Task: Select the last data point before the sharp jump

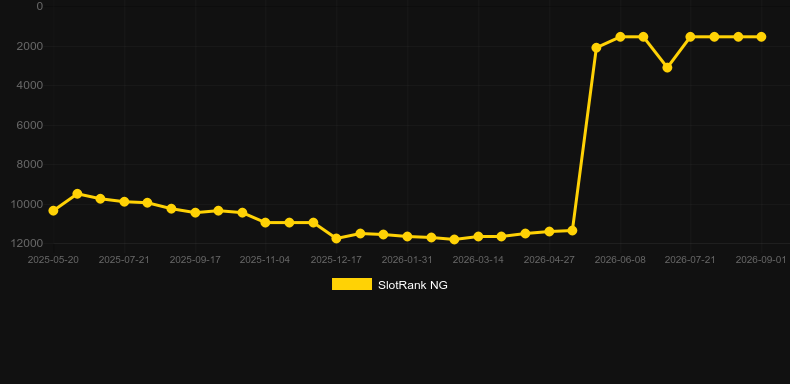Action: click(x=572, y=230)
